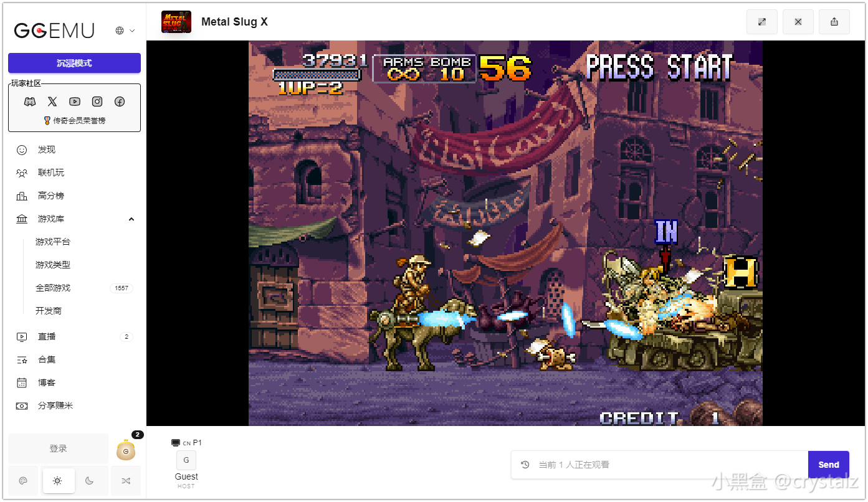
Task: Click inside the Metal Slug X game screen
Action: point(505,234)
